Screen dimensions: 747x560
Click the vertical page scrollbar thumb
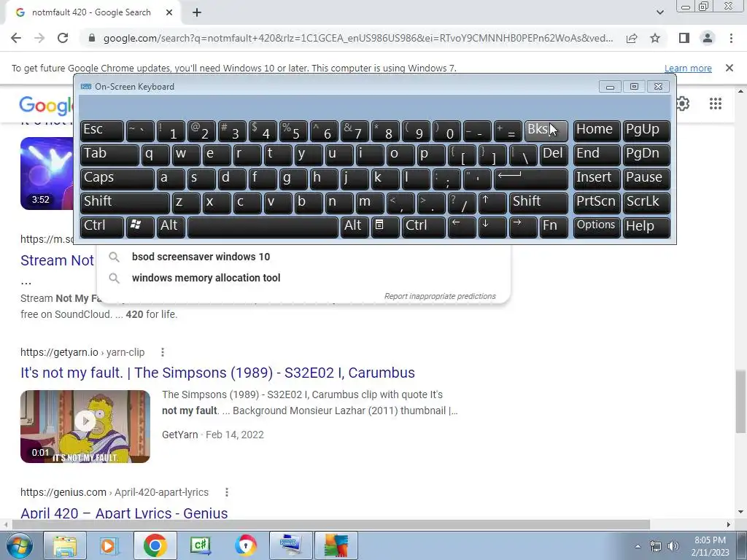(740, 401)
